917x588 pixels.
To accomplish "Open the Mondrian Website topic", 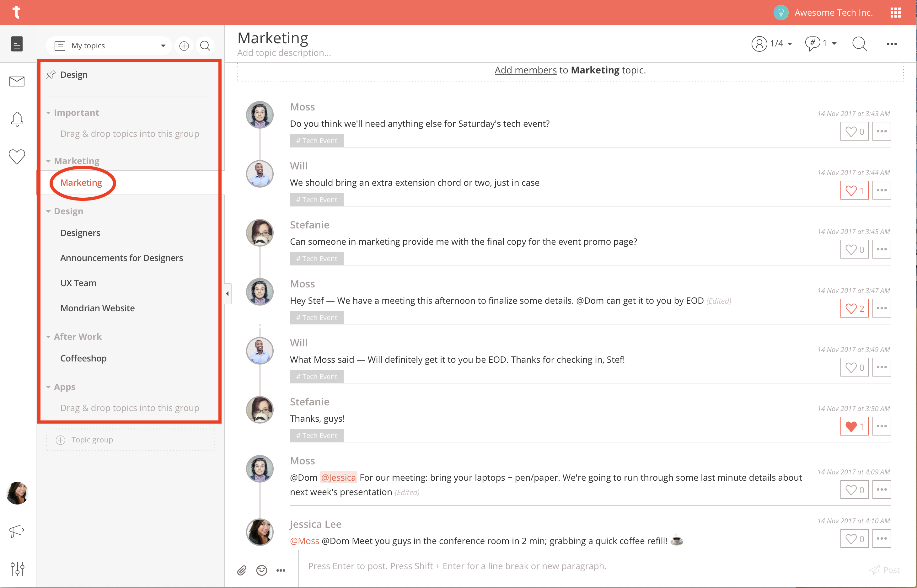I will tap(97, 308).
